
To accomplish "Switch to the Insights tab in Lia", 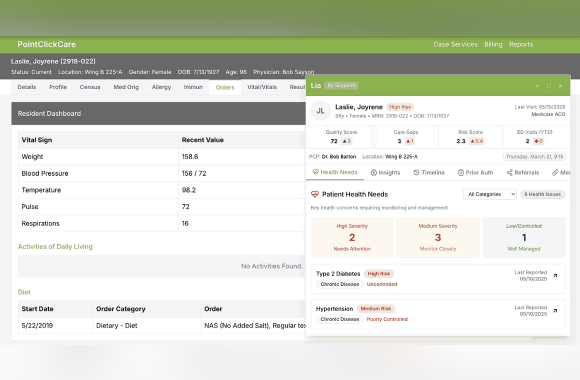I will [385, 172].
